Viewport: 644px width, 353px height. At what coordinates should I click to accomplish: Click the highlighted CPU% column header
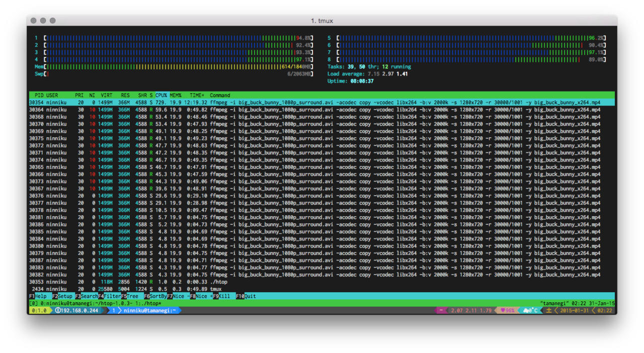161,95
